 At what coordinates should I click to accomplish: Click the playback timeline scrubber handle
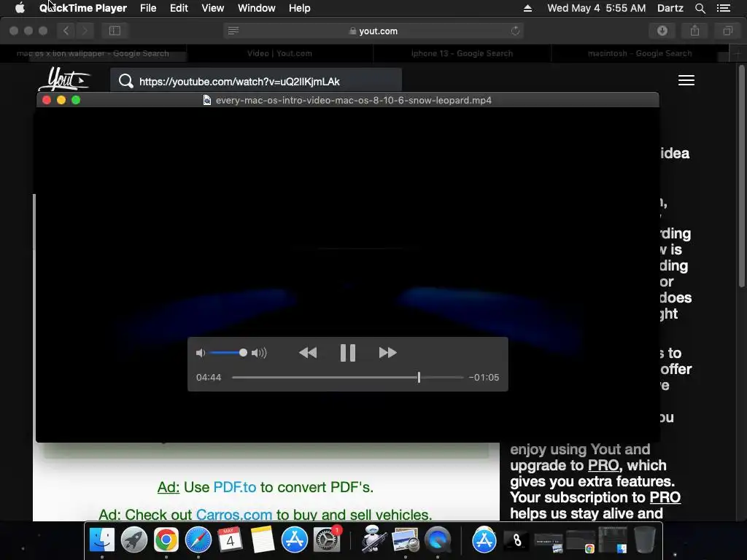(x=419, y=377)
